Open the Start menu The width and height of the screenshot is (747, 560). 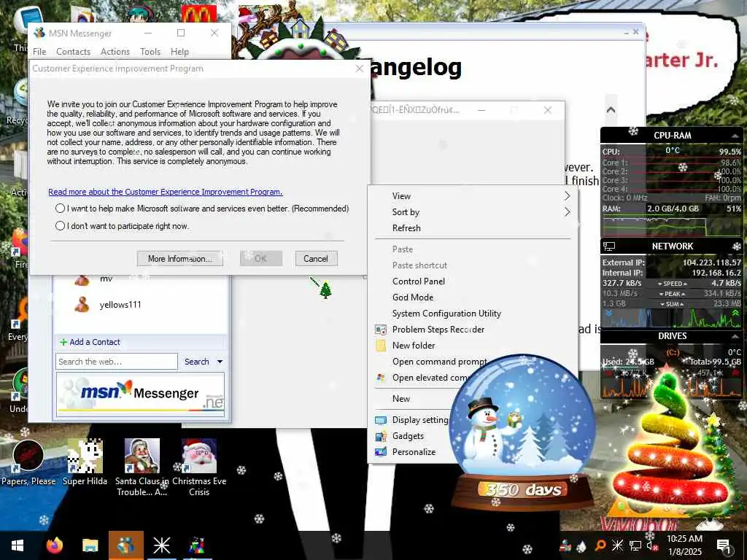18,545
